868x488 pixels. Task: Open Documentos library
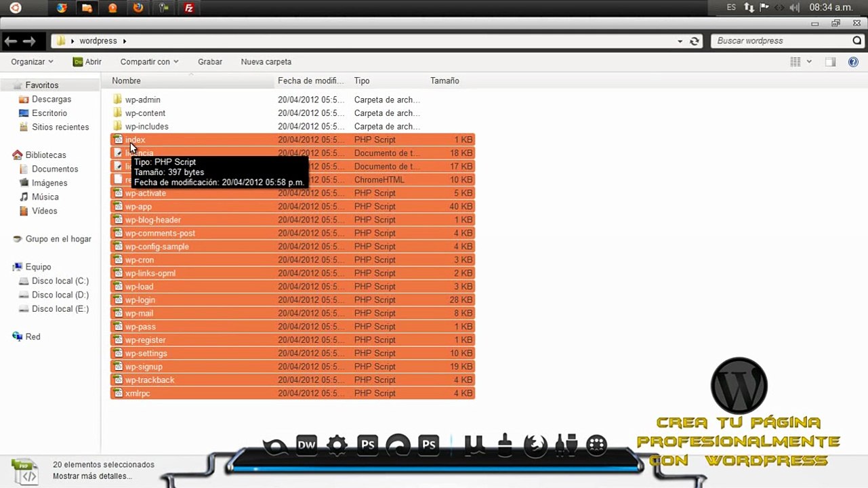pos(55,169)
